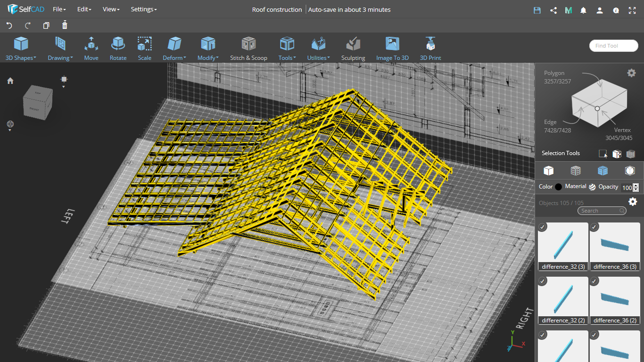Click the green M MyMiniFactory icon
This screenshot has width=644, height=362.
coord(569,10)
